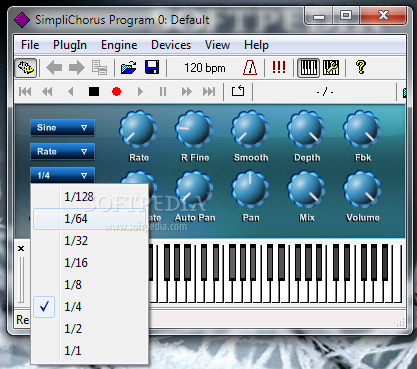The image size is (417, 369).
Task: Go to previous program with left arrow
Action: point(54,68)
